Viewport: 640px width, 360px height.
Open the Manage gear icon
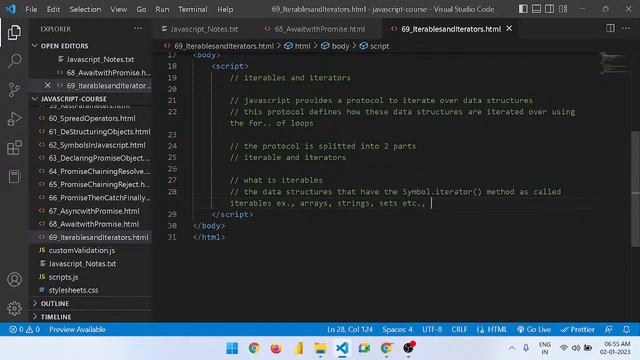coord(14,308)
